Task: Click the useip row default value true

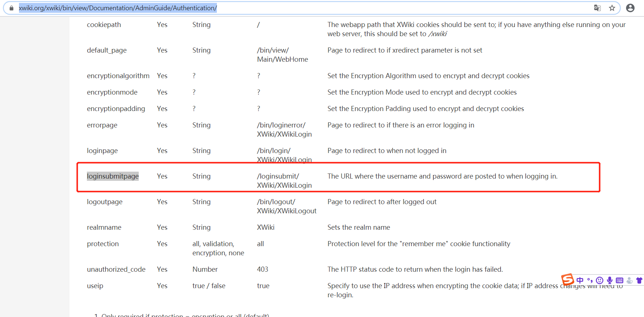Action: pos(263,286)
